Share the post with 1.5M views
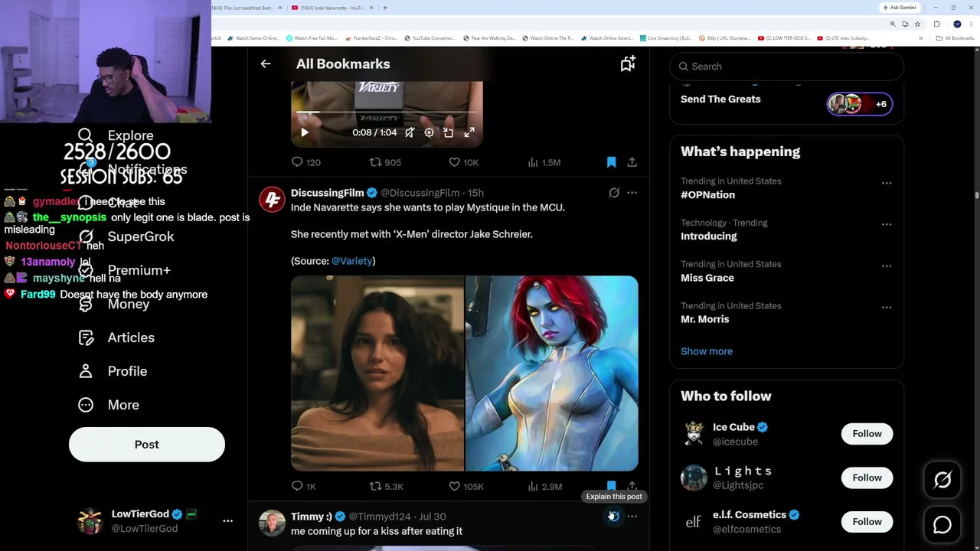980x551 pixels. [632, 162]
